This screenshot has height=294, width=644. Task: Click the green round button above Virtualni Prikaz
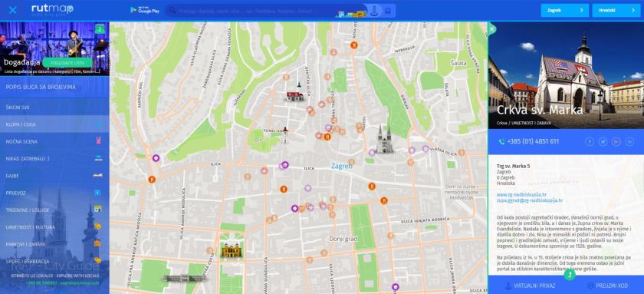(570, 274)
